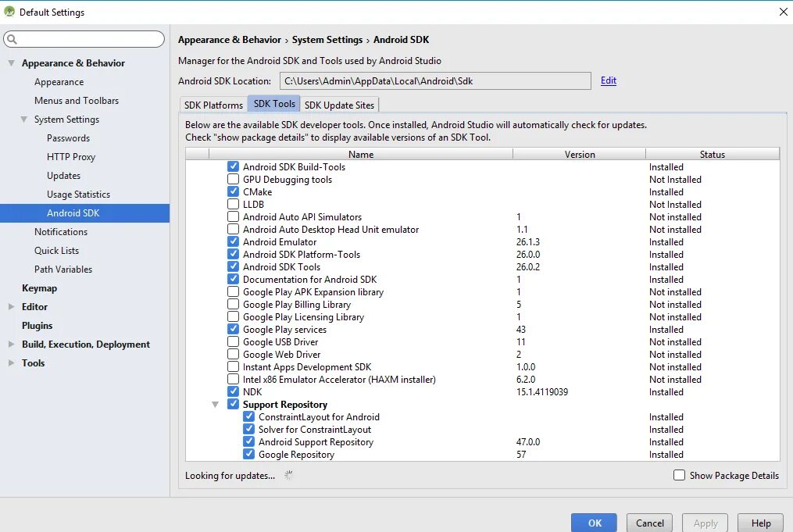This screenshot has width=793, height=532.
Task: Uncheck ConstraintLayout for Android
Action: 248,416
